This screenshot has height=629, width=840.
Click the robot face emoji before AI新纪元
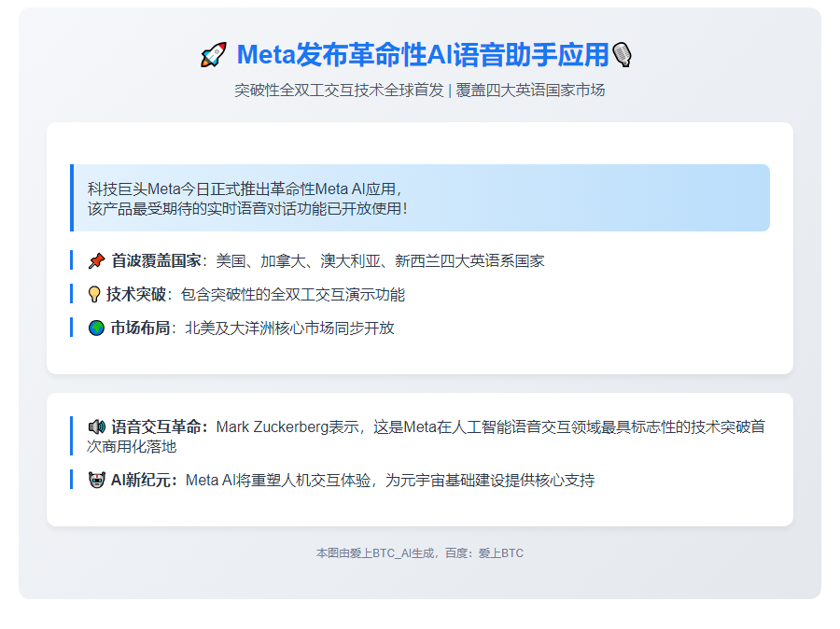click(x=97, y=480)
